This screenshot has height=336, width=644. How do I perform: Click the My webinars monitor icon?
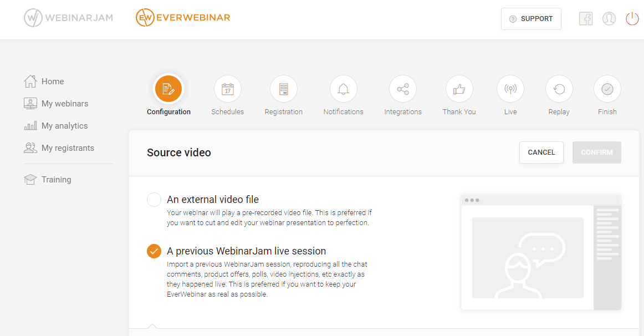30,104
